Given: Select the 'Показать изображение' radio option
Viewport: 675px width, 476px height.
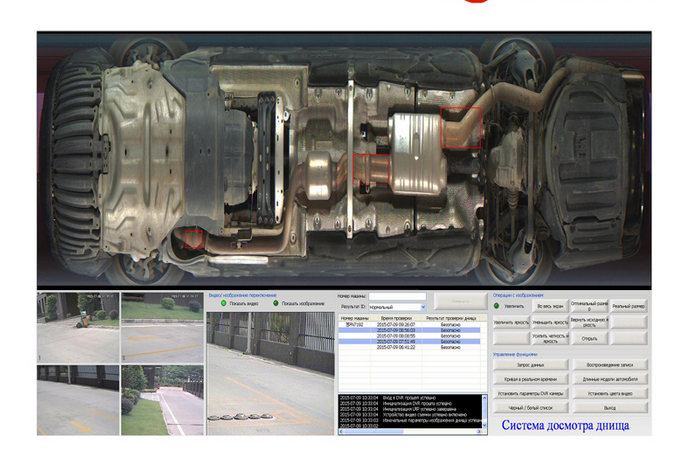Looking at the screenshot, I should (x=276, y=303).
